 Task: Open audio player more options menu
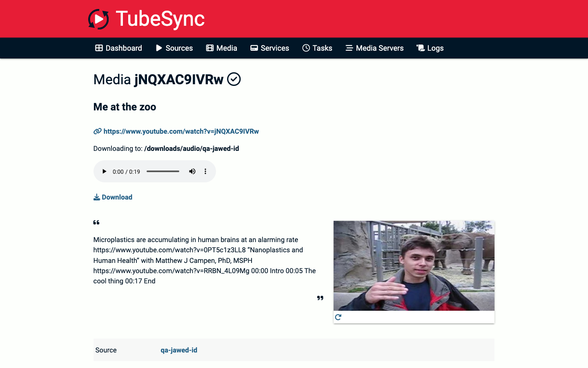click(x=205, y=171)
